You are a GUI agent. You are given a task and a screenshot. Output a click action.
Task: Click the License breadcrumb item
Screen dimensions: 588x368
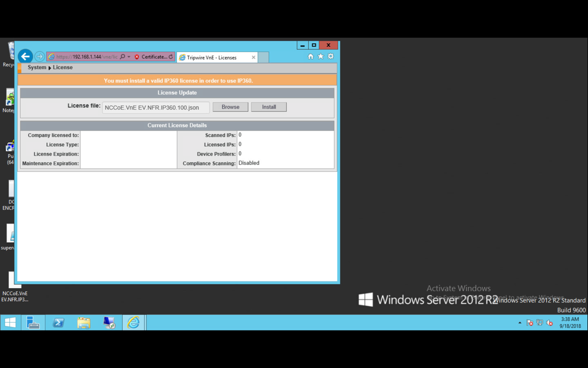coord(63,68)
